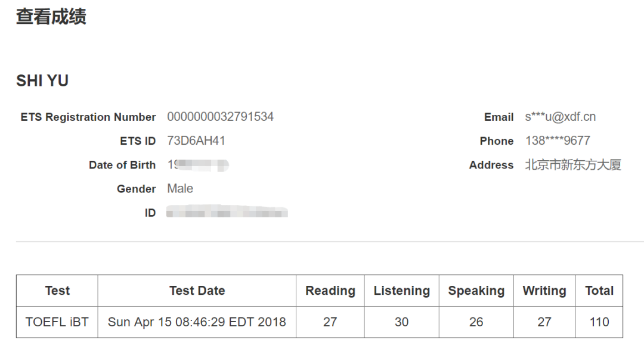644x346 pixels.
Task: Click the ETS ID value 73D6AH41
Action: (x=196, y=141)
